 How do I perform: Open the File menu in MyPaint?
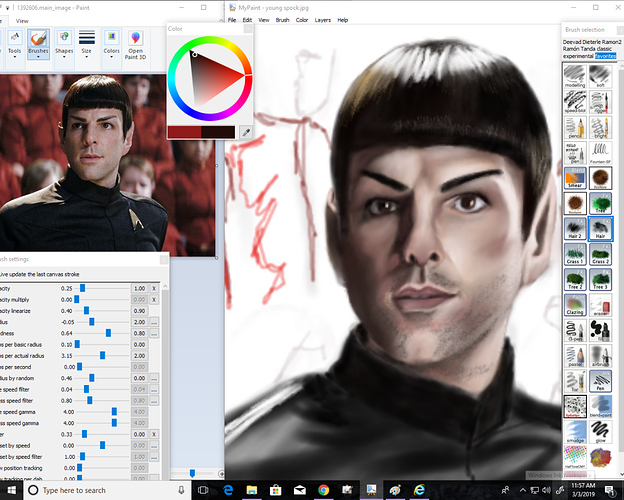pos(232,20)
